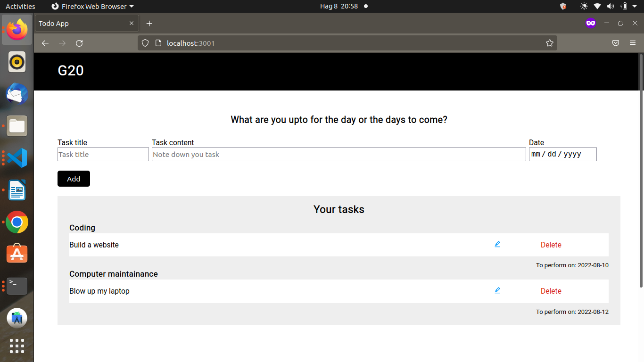644x362 pixels.
Task: Click the browser forward arrow
Action: pos(62,43)
